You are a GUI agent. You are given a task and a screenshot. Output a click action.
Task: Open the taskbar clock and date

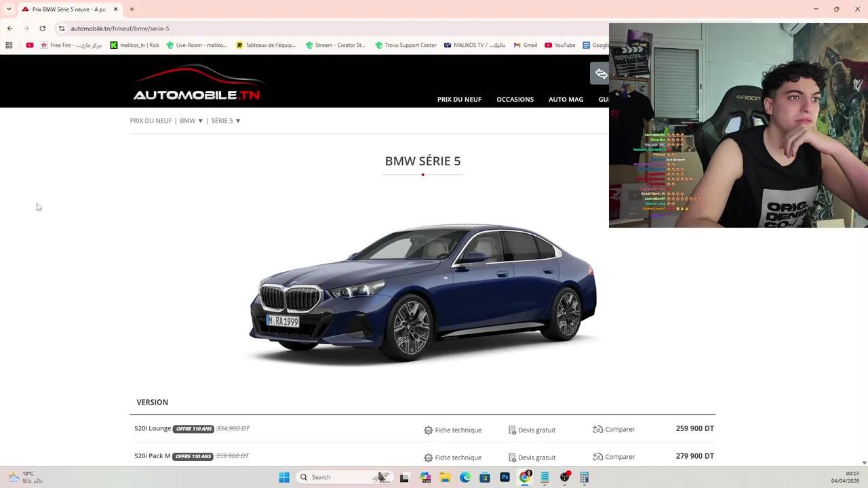click(845, 477)
